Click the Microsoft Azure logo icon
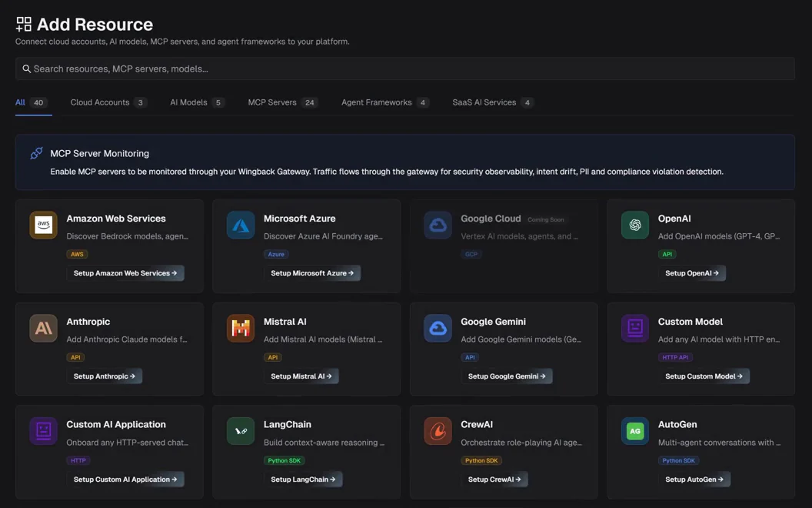Screen dimensions: 812x508 [x=241, y=225]
